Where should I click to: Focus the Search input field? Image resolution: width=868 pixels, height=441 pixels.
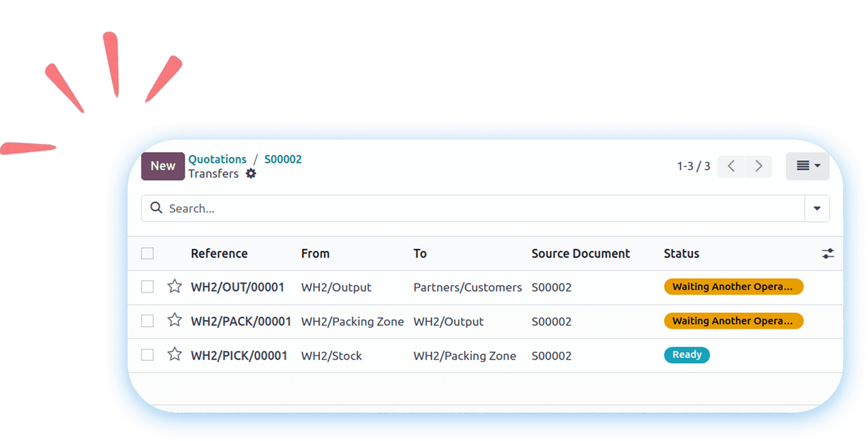click(477, 209)
